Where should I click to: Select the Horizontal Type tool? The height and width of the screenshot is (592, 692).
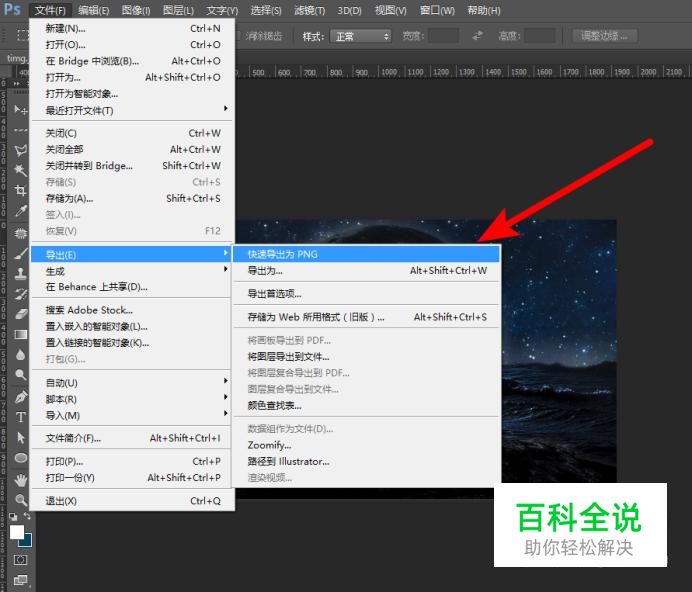point(20,417)
